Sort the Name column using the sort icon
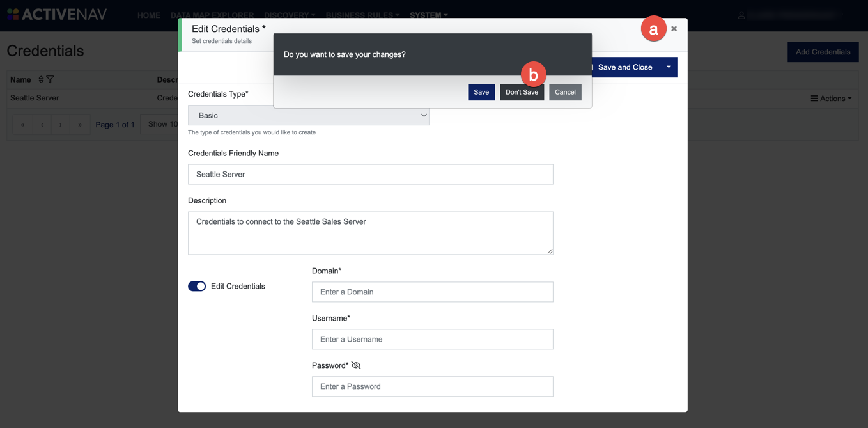868x428 pixels. pos(41,79)
